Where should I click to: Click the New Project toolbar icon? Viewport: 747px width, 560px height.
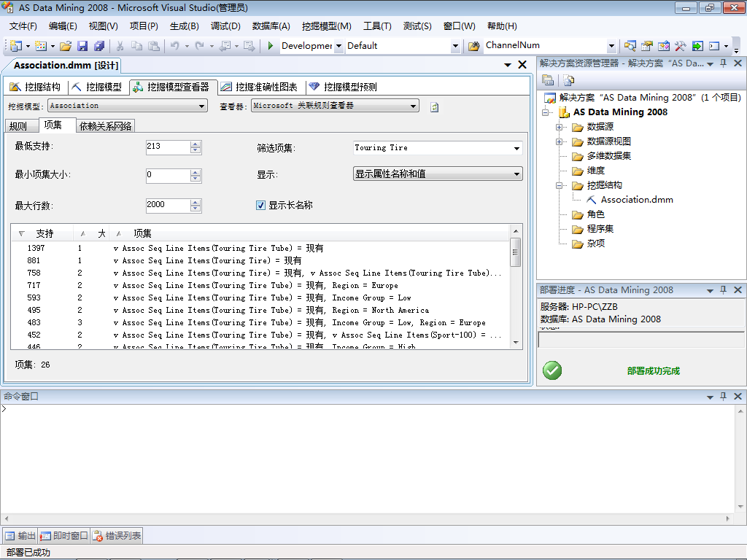point(16,46)
